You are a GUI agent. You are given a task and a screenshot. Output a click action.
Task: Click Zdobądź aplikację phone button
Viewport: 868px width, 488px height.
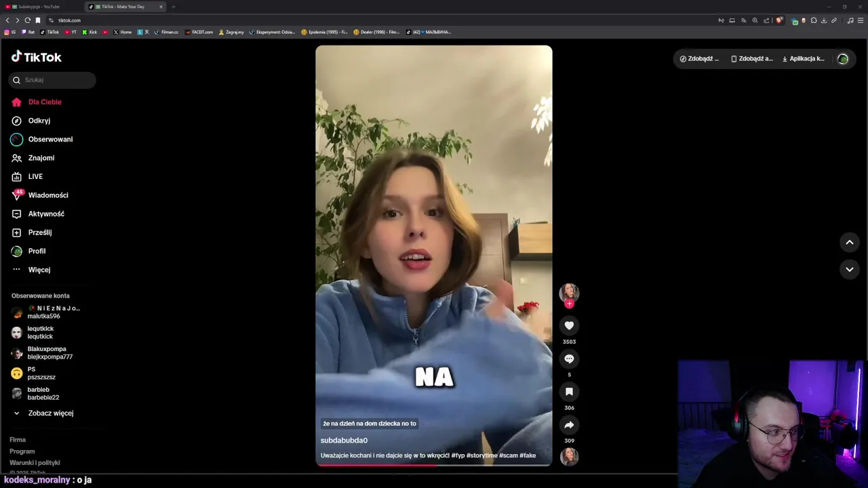(751, 59)
